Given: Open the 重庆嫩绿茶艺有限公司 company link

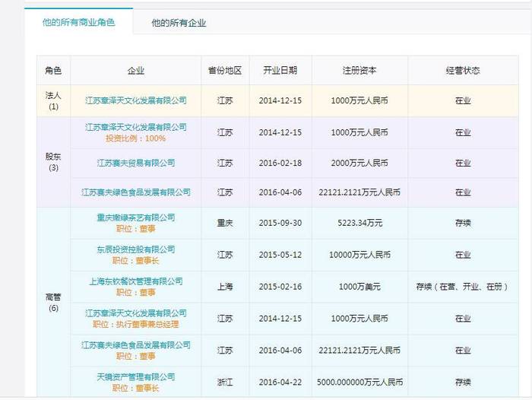Looking at the screenshot, I should tap(136, 217).
